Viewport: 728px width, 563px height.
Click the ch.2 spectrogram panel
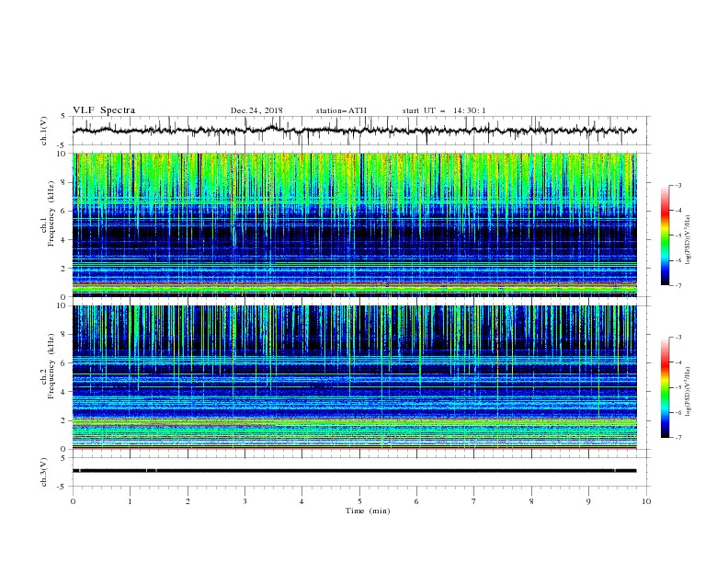[x=355, y=377]
